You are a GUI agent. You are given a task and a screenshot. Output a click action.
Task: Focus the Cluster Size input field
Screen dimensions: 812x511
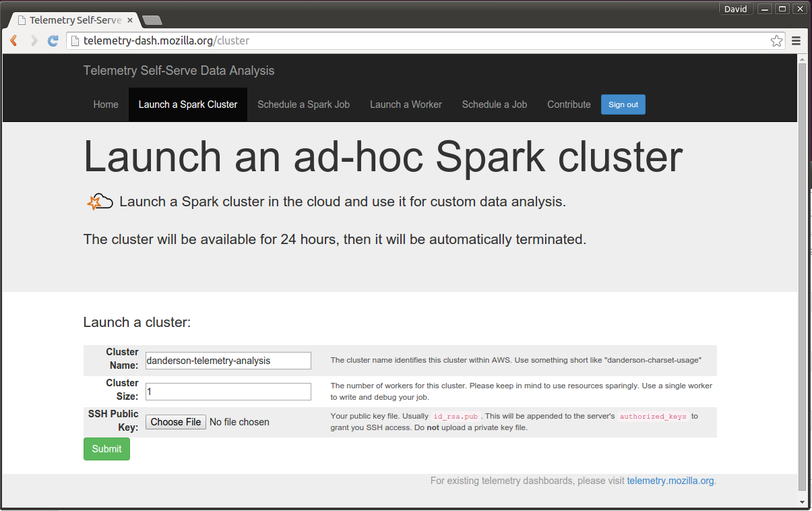click(228, 392)
